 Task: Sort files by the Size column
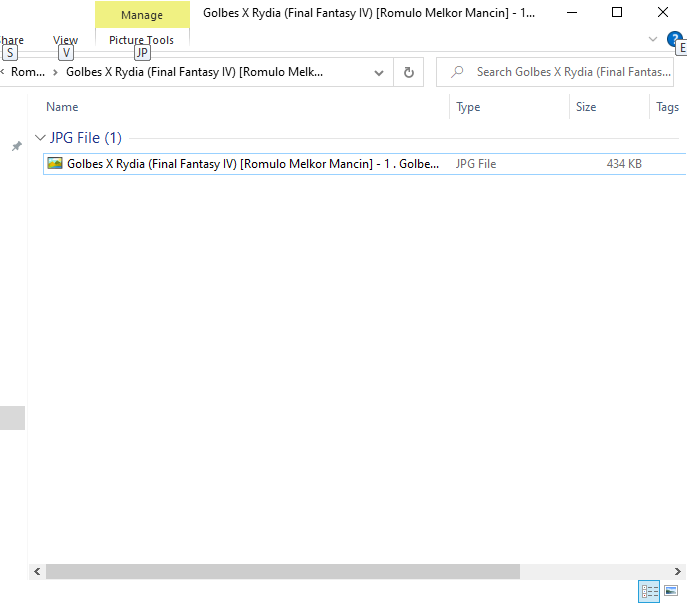(x=586, y=107)
